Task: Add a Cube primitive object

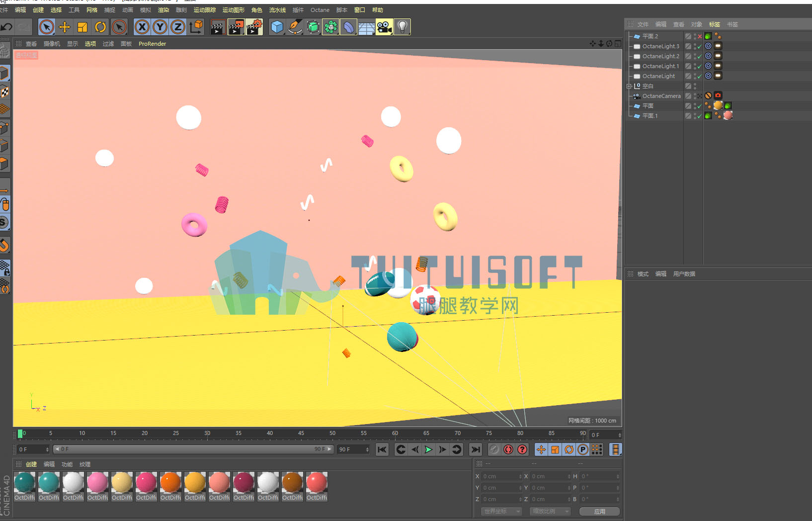Action: click(277, 27)
